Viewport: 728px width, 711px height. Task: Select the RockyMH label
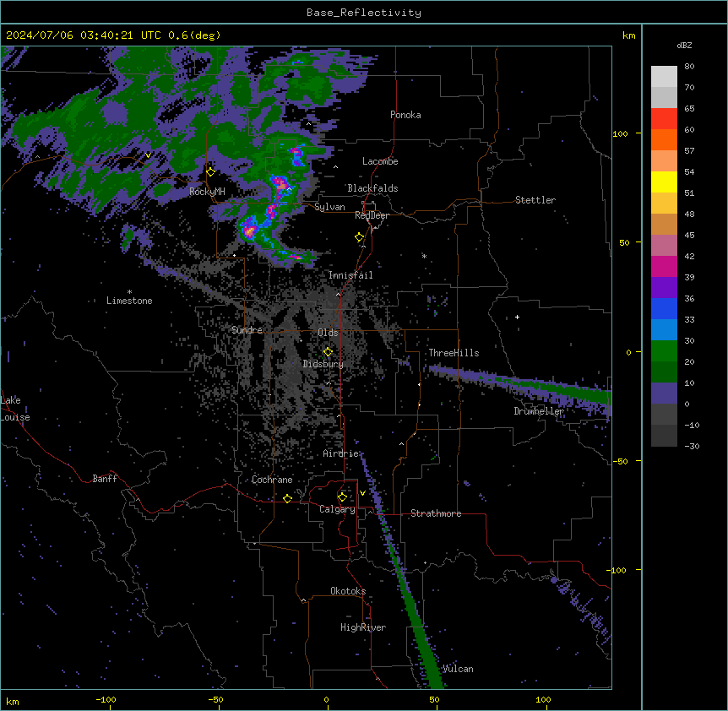point(207,191)
